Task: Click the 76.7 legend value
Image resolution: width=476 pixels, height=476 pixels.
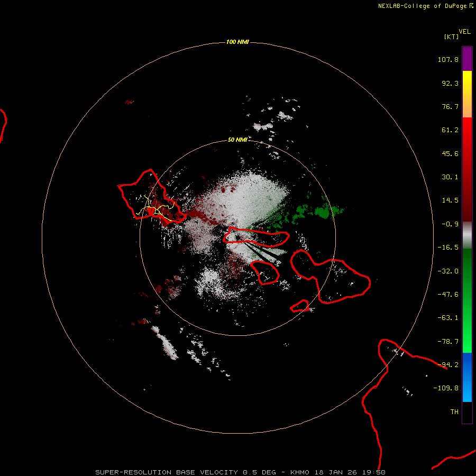Action: point(450,106)
